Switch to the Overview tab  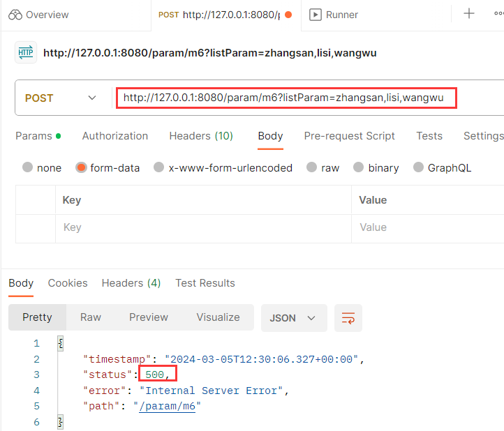tap(38, 15)
